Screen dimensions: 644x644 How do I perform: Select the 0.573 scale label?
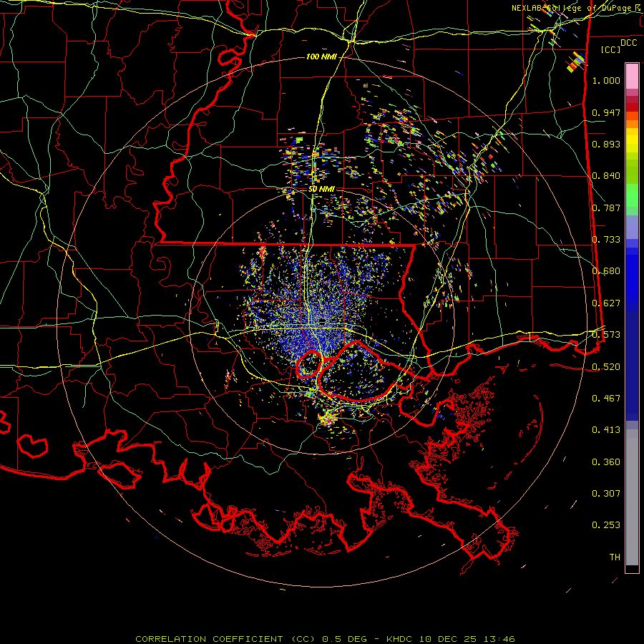tap(606, 335)
